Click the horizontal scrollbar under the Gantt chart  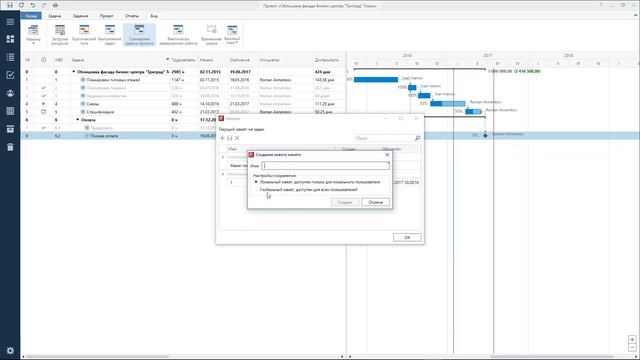(x=551, y=357)
